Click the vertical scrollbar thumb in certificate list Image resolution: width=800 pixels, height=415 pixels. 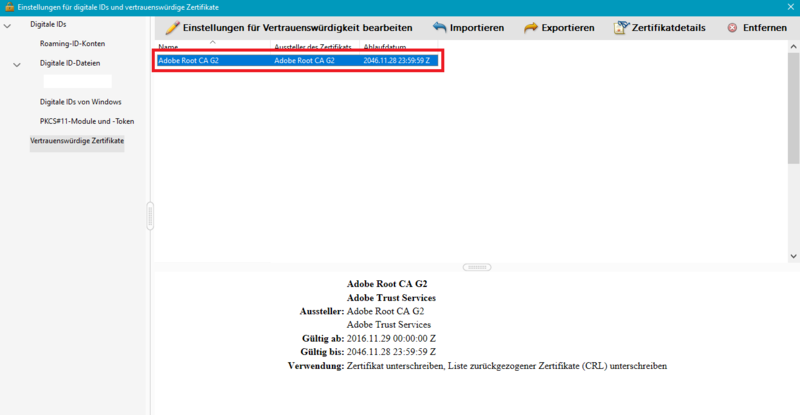click(x=793, y=108)
